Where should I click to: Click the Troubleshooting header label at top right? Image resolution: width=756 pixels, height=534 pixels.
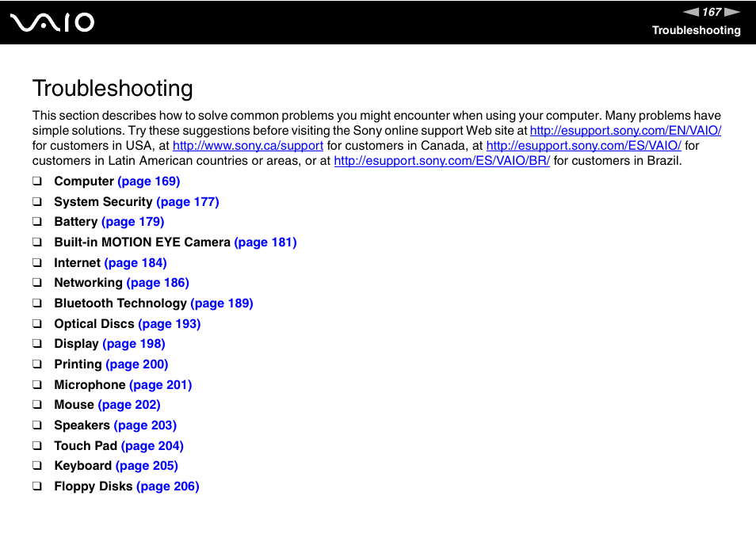(x=697, y=30)
